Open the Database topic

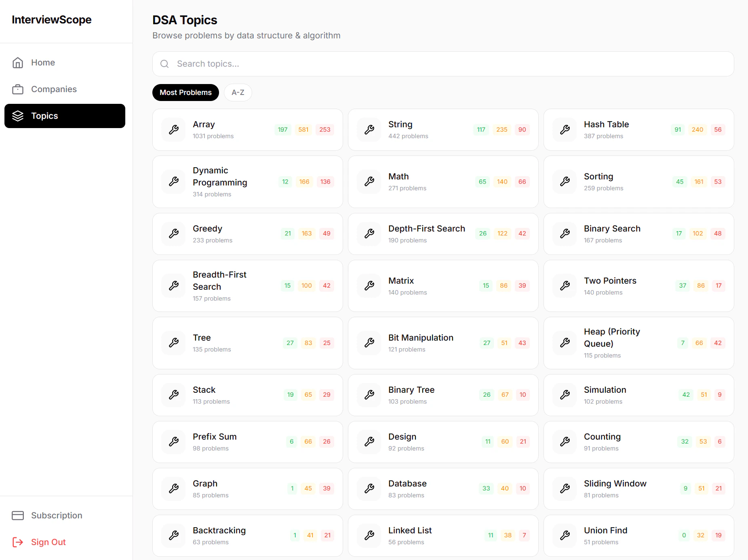[x=443, y=489]
